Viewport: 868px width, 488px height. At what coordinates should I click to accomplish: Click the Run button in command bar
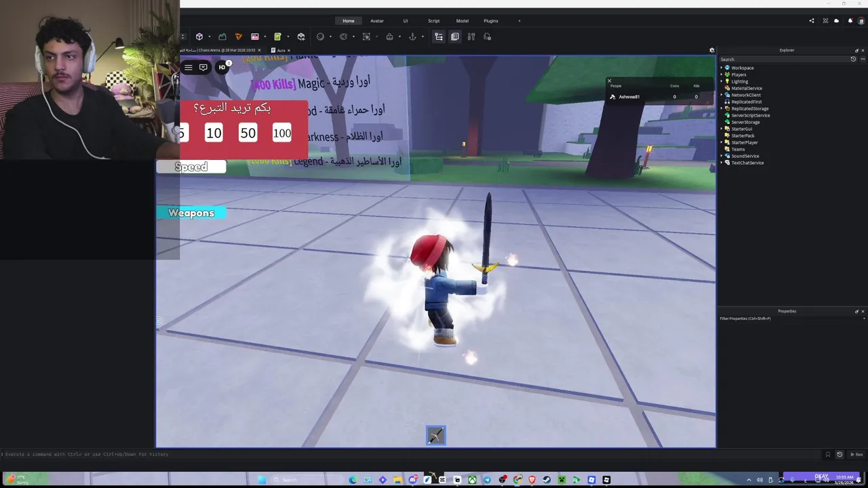tap(857, 454)
